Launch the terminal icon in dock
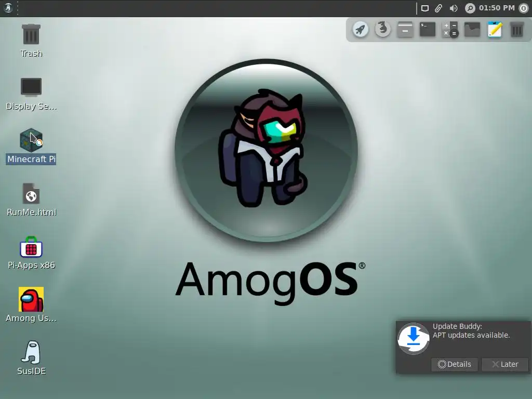This screenshot has height=399, width=532. coord(428,30)
